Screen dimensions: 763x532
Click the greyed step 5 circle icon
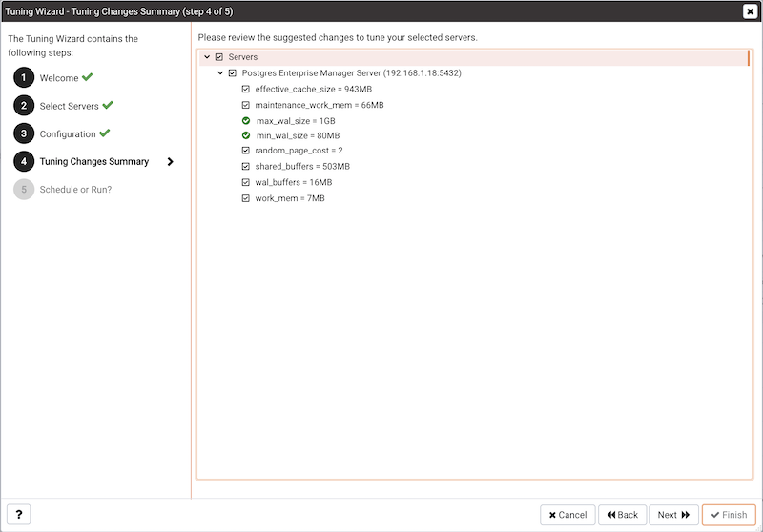pyautogui.click(x=24, y=189)
